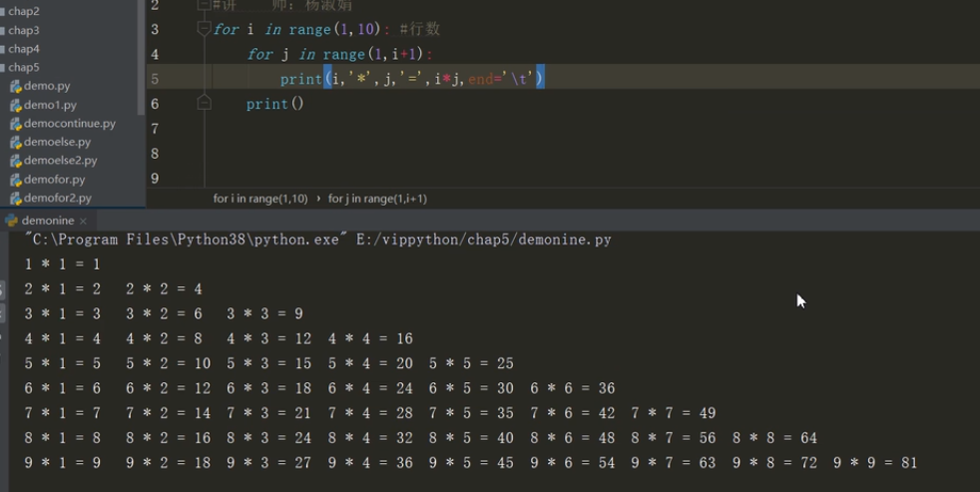Open demoelse2.py from the project tree
Screen dimensions: 980x492
click(x=60, y=160)
